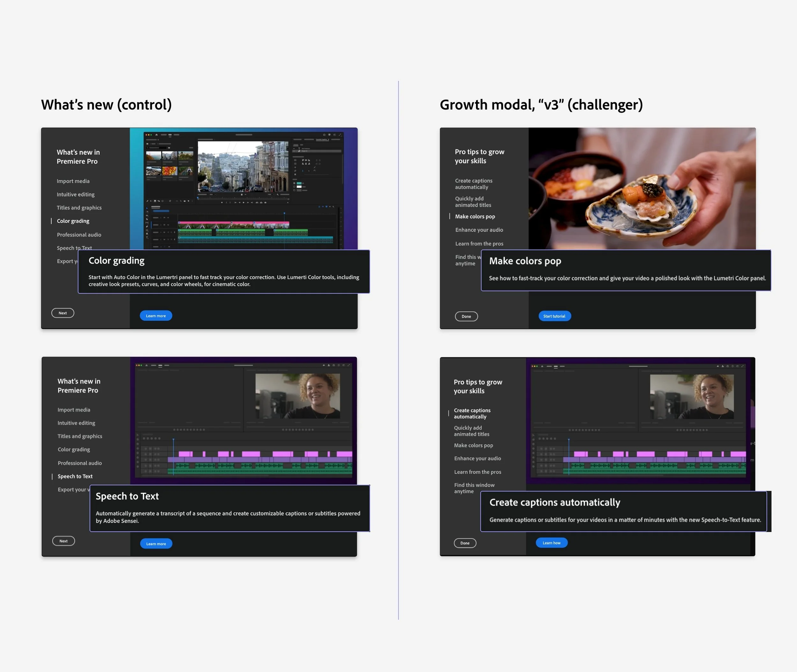
Task: Select the Hand tool in street-scene timeline toolbar
Action: coord(147,234)
